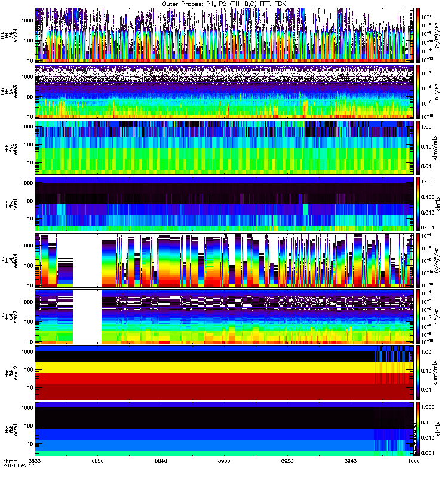The width and height of the screenshot is (448, 478).
Task: Click the 'nT²/Hz' unit label of thb fff scm3 color bar
Action: coord(437,93)
